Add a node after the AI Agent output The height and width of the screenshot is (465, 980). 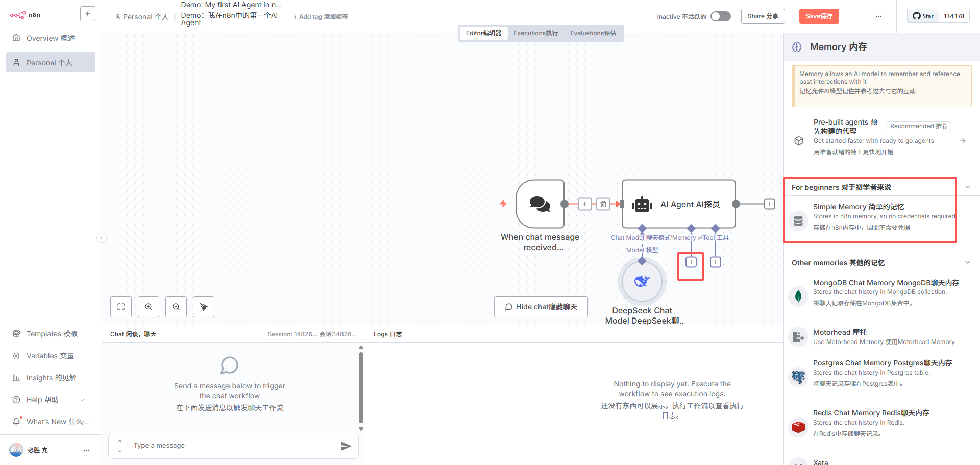pyautogui.click(x=770, y=204)
